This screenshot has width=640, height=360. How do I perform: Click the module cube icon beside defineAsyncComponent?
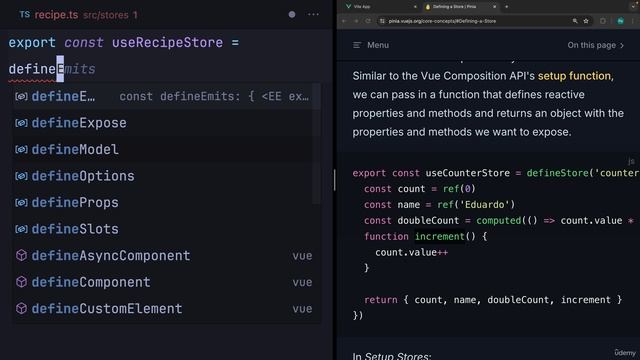point(22,256)
